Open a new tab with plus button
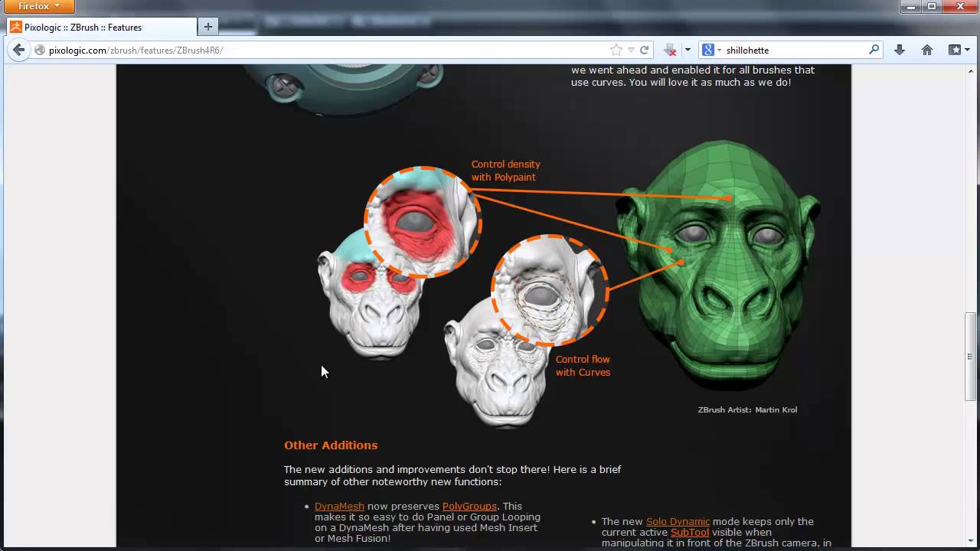The image size is (980, 551). [x=207, y=27]
